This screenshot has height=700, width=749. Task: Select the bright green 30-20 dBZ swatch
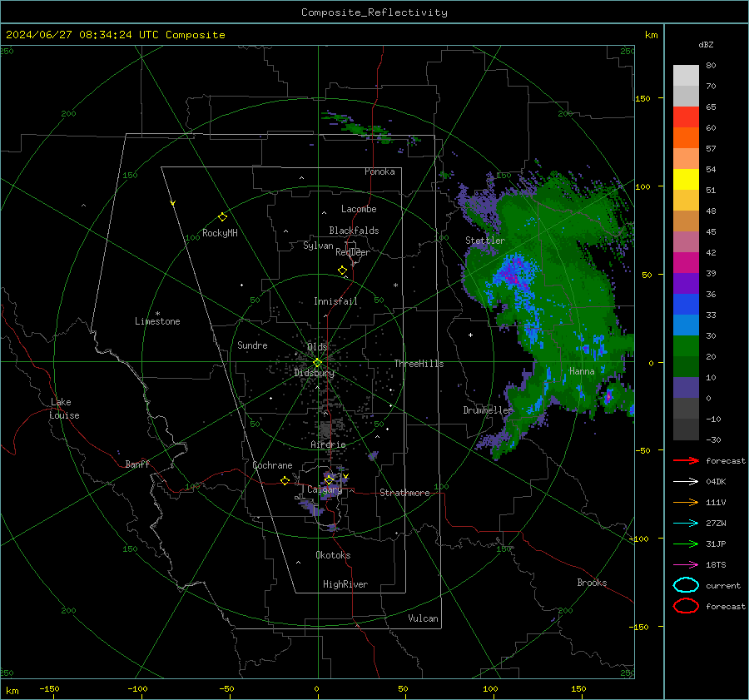tap(686, 345)
